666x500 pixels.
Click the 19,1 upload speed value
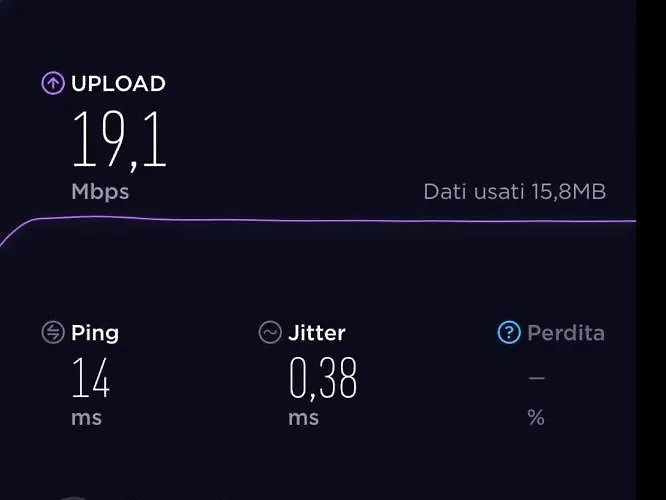(x=119, y=141)
